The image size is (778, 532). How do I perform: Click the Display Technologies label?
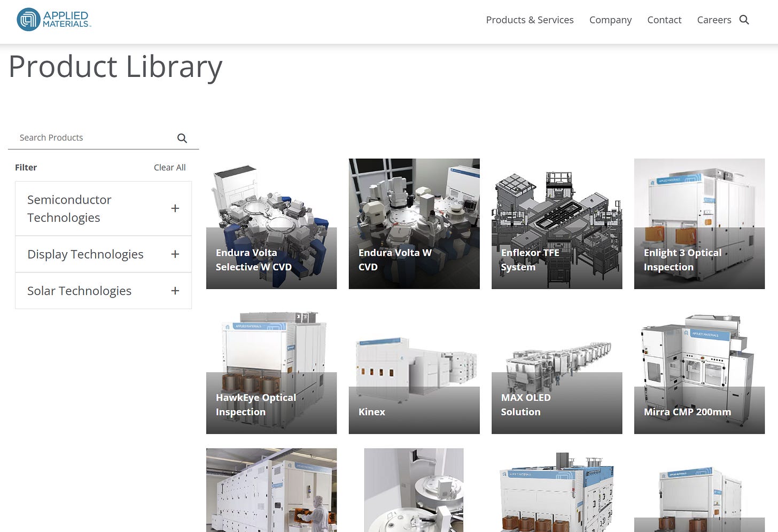(85, 254)
